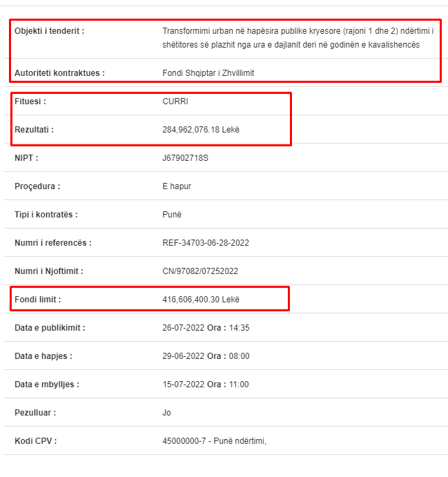Select the Pezulluar value 'Jo'
Screen dimensions: 448x477
tap(166, 413)
